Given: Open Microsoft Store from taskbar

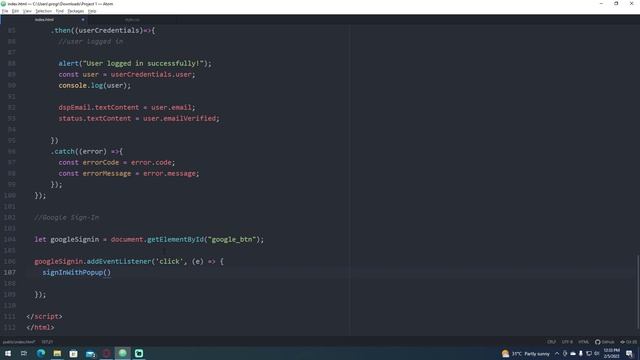Looking at the screenshot, I should pyautogui.click(x=73, y=353).
